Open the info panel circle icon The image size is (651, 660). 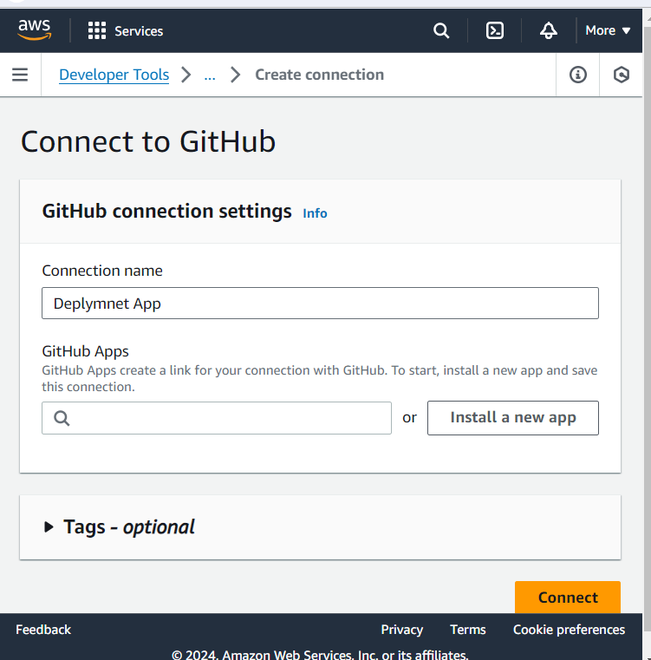click(x=578, y=75)
